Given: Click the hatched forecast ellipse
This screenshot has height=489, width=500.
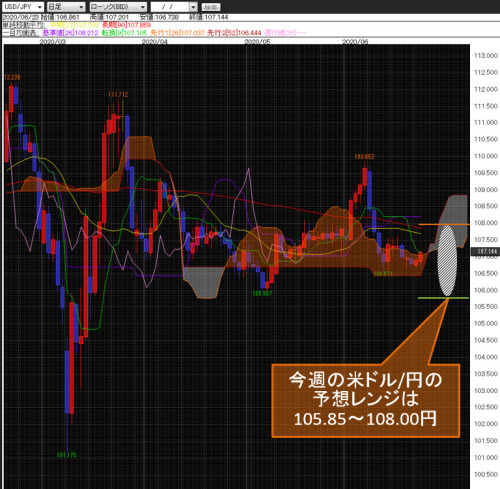Looking at the screenshot, I should click(447, 261).
